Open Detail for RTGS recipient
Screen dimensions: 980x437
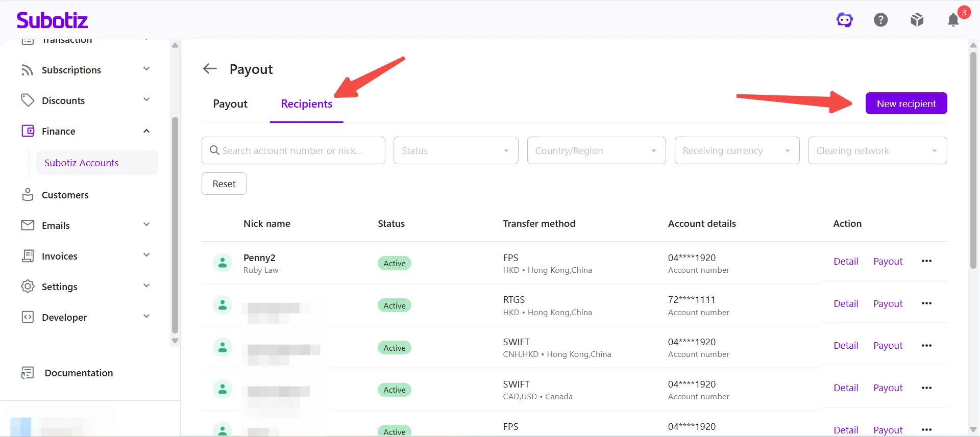846,303
